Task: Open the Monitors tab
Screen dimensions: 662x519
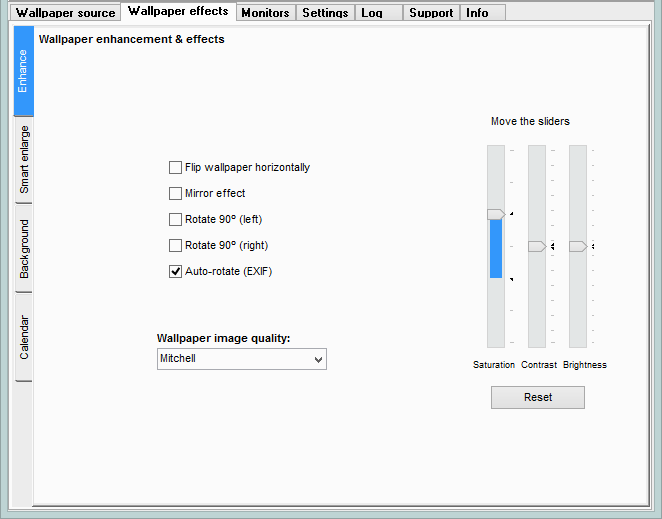Action: tap(265, 13)
